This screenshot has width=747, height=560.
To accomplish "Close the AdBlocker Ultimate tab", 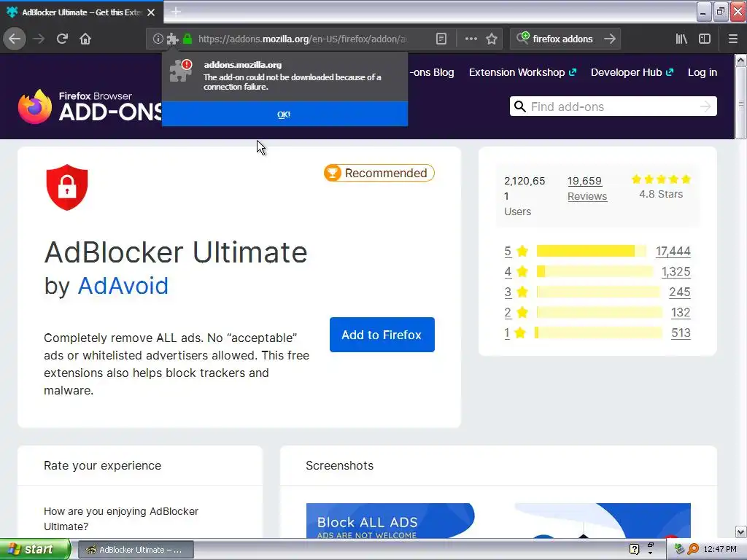I will (151, 12).
